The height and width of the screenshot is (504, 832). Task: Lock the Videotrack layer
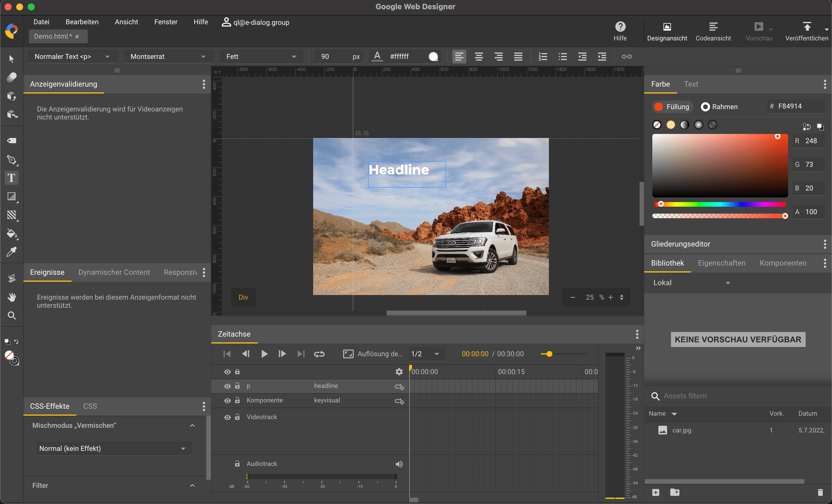pyautogui.click(x=237, y=417)
